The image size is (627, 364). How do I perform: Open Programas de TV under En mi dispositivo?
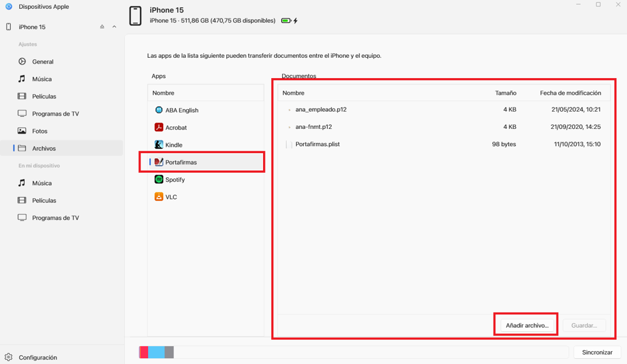62,218
